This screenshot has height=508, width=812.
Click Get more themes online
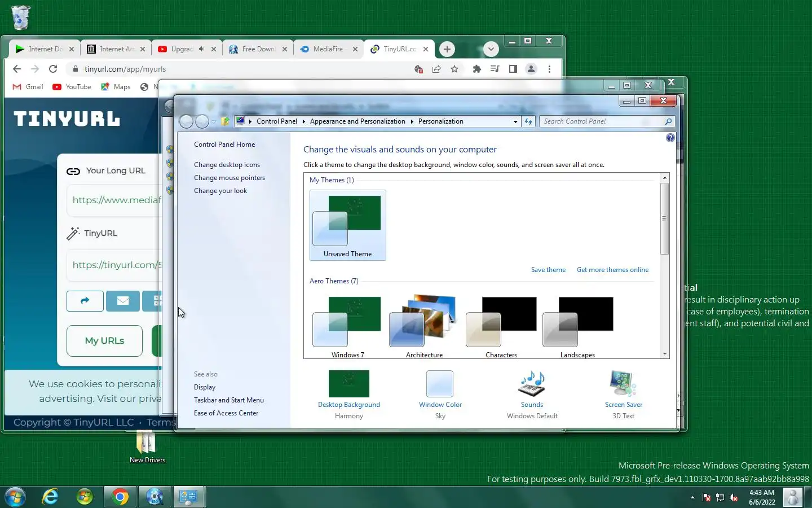click(x=612, y=270)
